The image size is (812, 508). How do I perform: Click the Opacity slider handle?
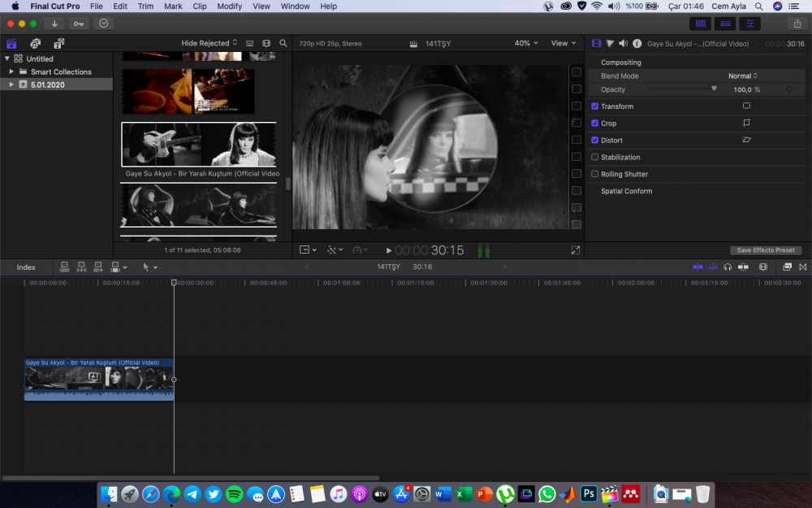coord(715,89)
